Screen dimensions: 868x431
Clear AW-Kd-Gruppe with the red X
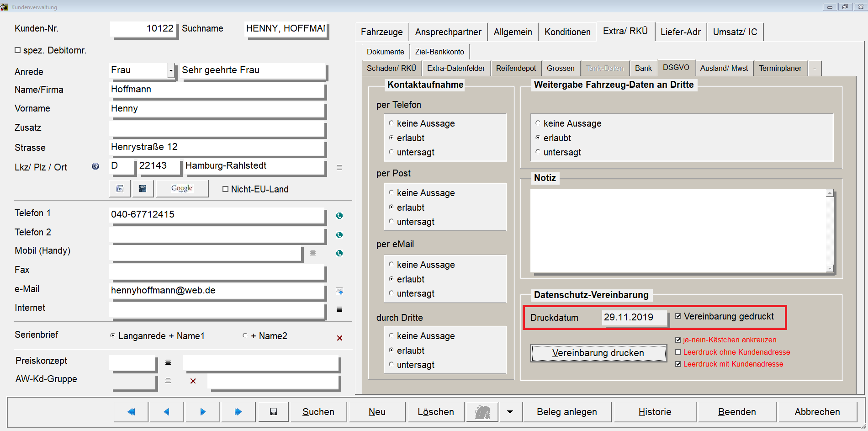click(x=193, y=381)
